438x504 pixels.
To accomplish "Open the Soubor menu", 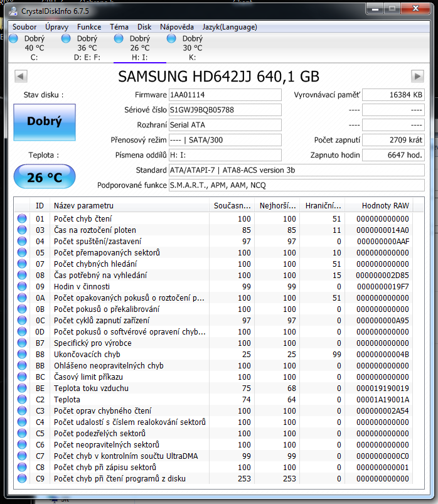I will 24,27.
